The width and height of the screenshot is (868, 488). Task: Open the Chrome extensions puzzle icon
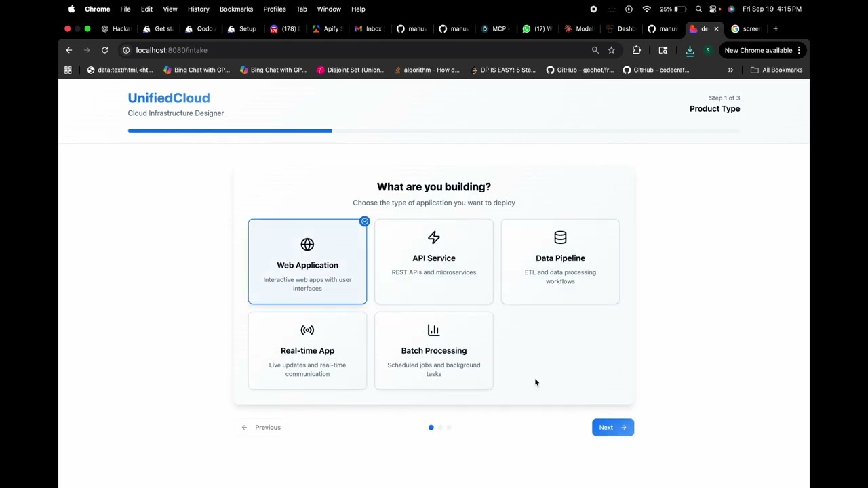636,50
